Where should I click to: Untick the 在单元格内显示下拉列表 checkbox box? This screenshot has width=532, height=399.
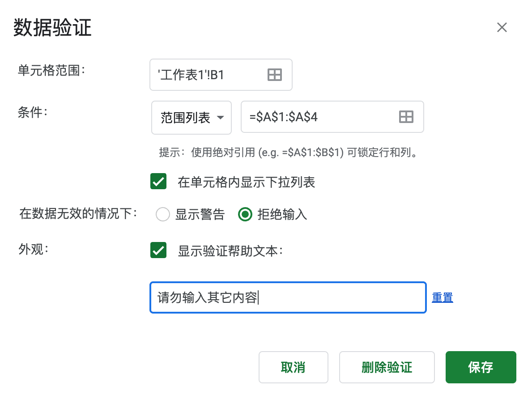[x=158, y=181]
